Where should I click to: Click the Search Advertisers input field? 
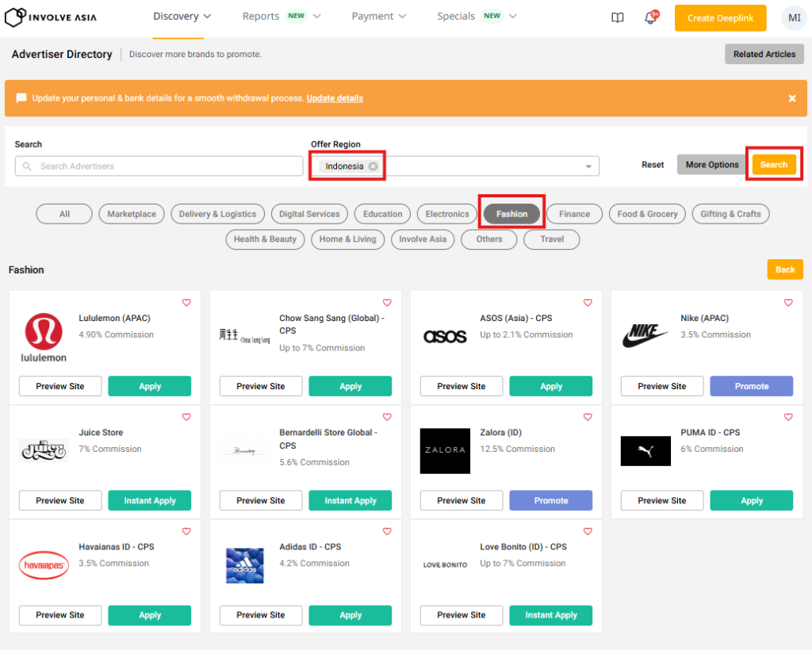[159, 166]
